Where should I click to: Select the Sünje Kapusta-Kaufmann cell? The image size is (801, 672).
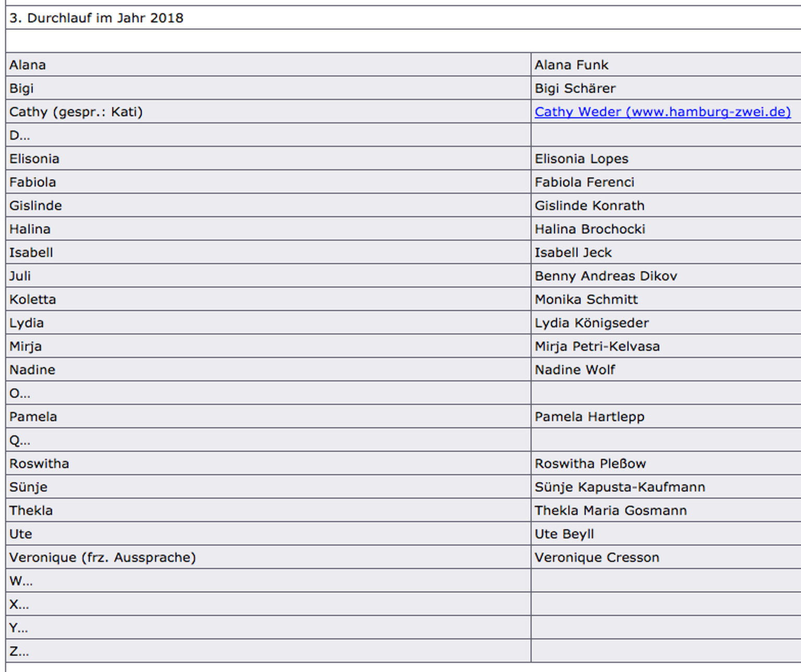pyautogui.click(x=620, y=487)
